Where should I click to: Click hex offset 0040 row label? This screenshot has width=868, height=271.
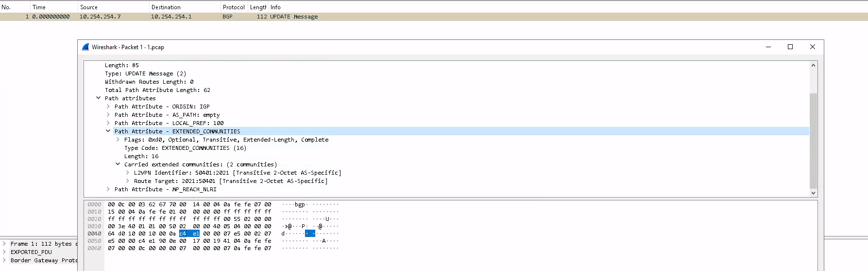click(x=94, y=234)
